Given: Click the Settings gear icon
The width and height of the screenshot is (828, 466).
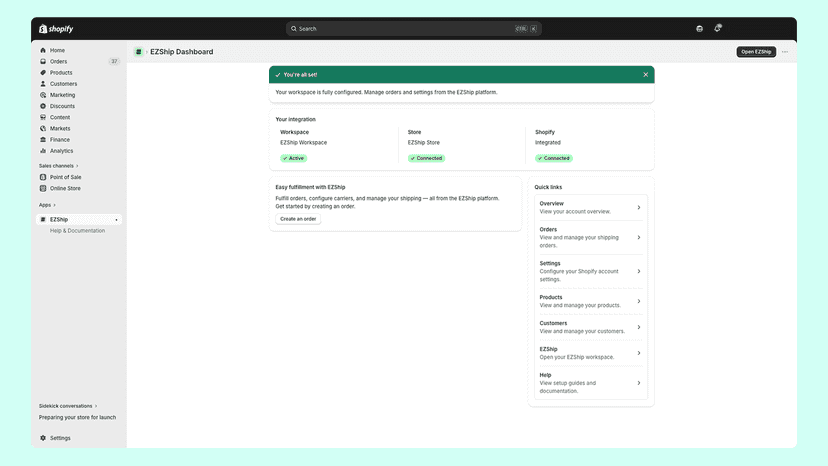Looking at the screenshot, I should coord(43,438).
